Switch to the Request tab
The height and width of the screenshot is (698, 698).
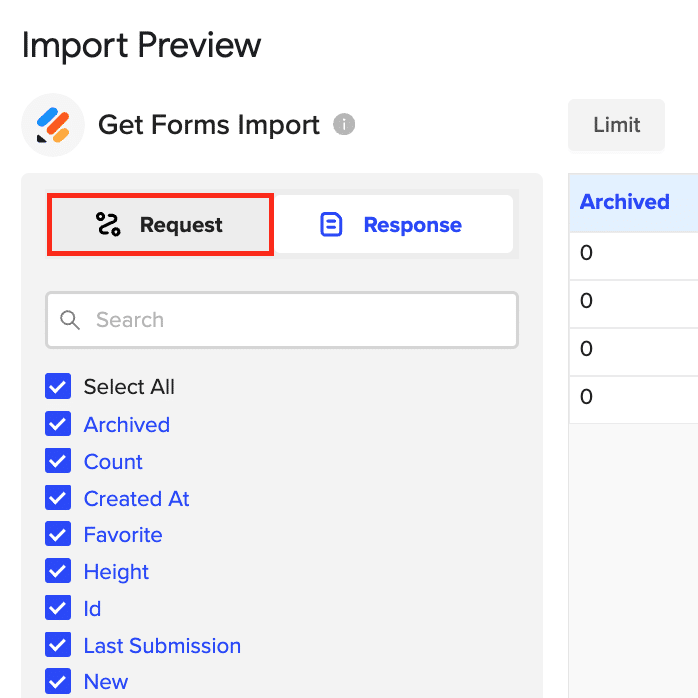160,224
